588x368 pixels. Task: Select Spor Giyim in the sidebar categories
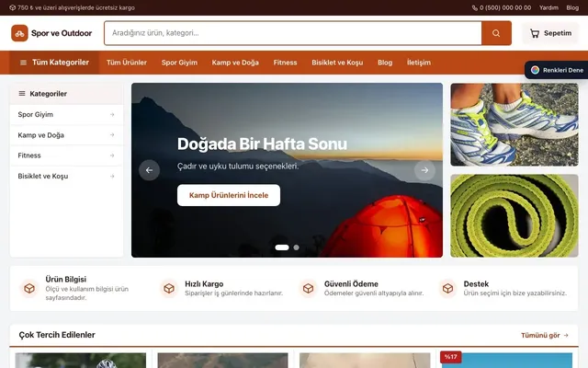coord(66,114)
